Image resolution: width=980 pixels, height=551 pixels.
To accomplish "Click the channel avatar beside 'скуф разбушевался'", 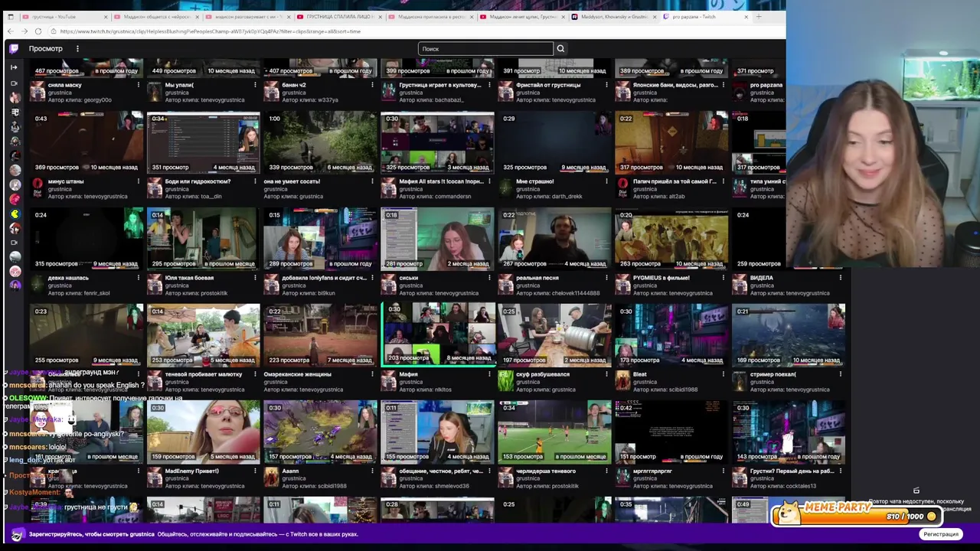I will pos(505,381).
